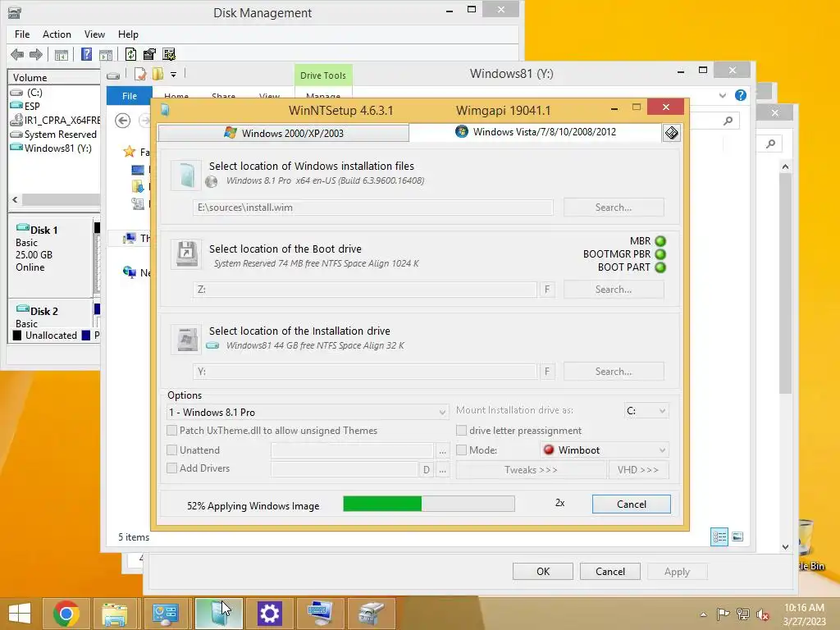The height and width of the screenshot is (630, 840).
Task: Click the muted speaker icon in the system tray
Action: (763, 614)
